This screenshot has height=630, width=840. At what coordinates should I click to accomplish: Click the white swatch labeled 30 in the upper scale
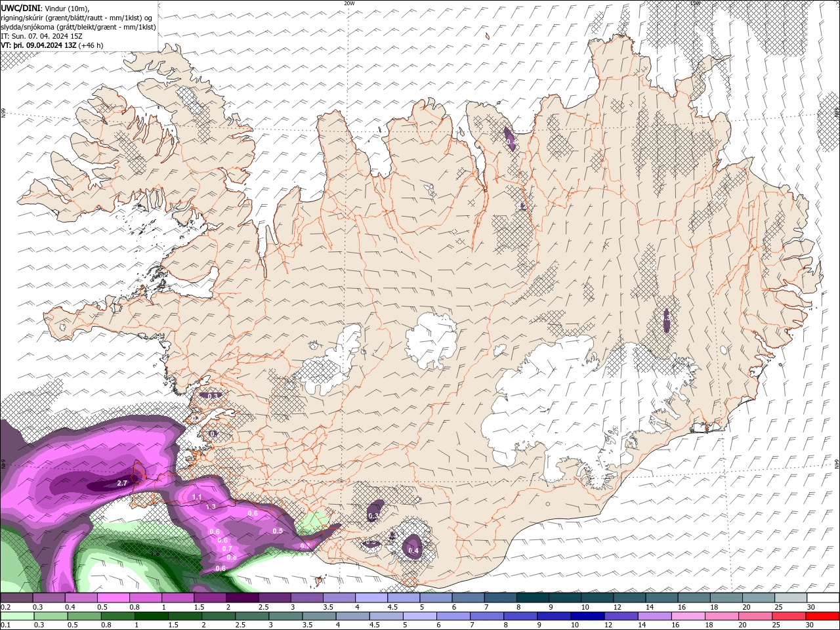822,598
